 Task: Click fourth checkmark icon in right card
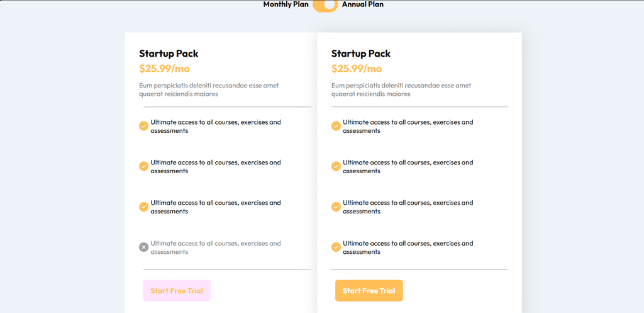coord(336,248)
